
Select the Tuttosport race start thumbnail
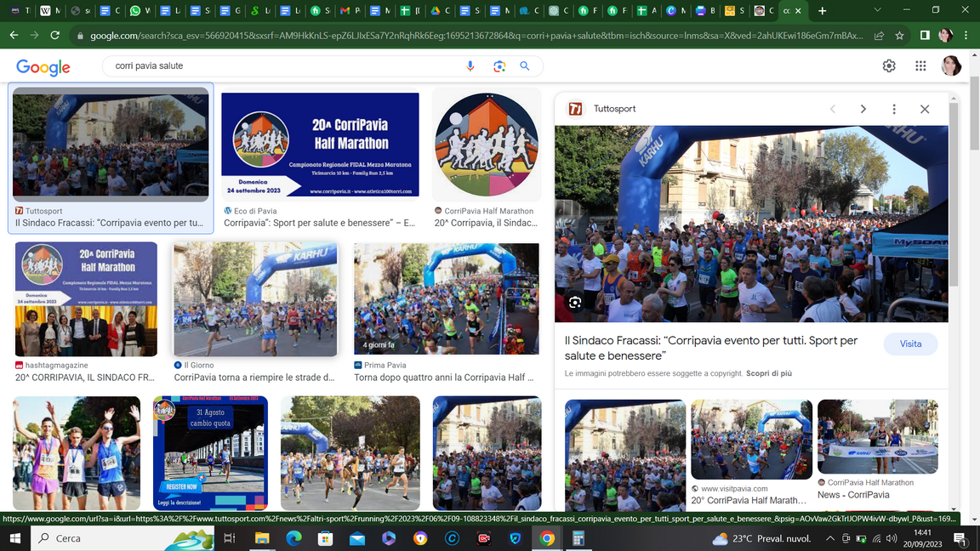coord(111,145)
